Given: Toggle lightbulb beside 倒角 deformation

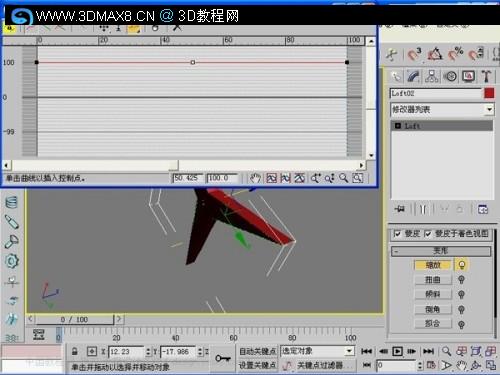Looking at the screenshot, I should pos(461,310).
